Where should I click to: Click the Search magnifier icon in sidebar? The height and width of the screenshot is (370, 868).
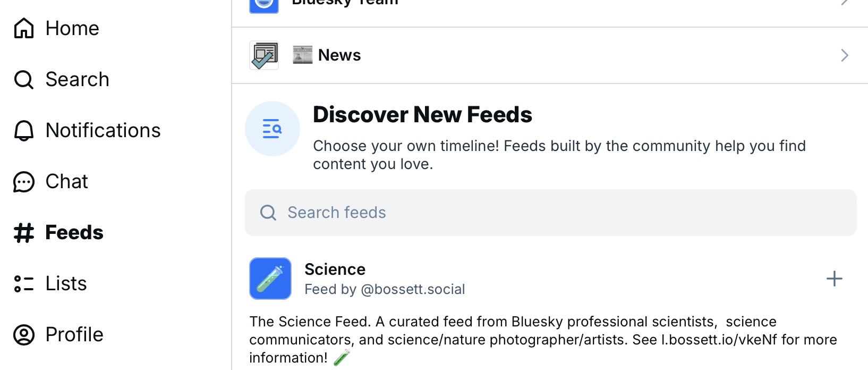tap(24, 79)
